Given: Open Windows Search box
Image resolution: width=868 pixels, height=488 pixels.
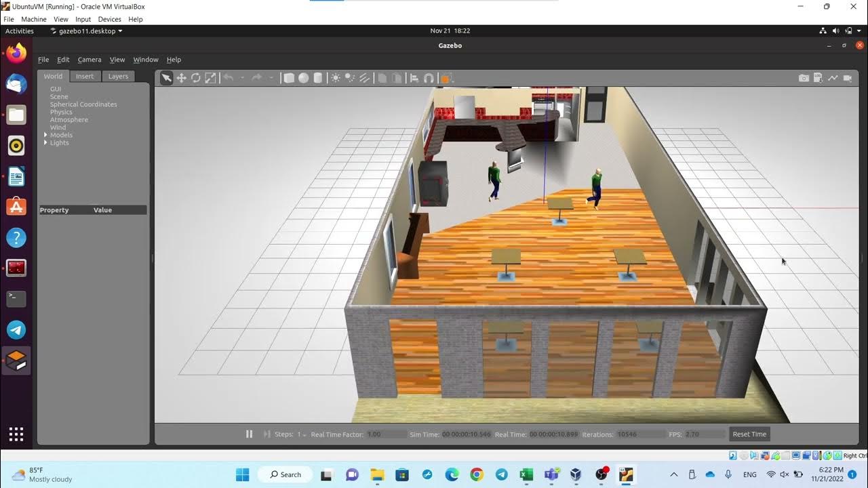Looking at the screenshot, I should click(x=285, y=474).
